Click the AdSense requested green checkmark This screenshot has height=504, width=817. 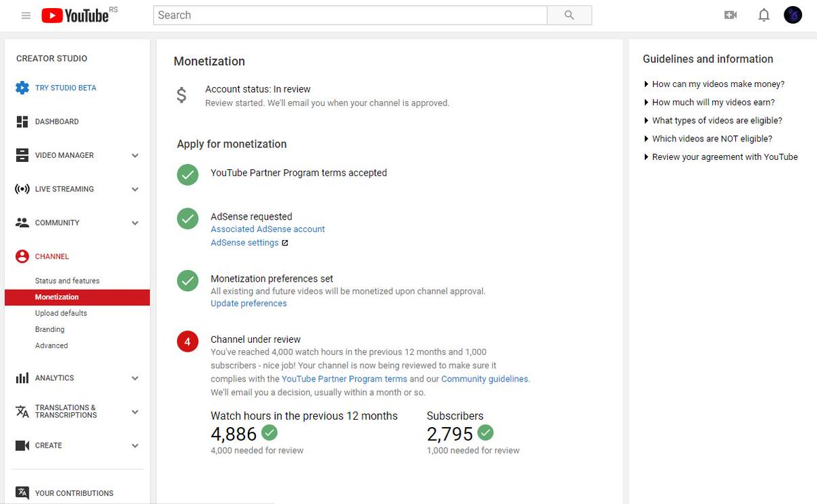click(x=188, y=218)
